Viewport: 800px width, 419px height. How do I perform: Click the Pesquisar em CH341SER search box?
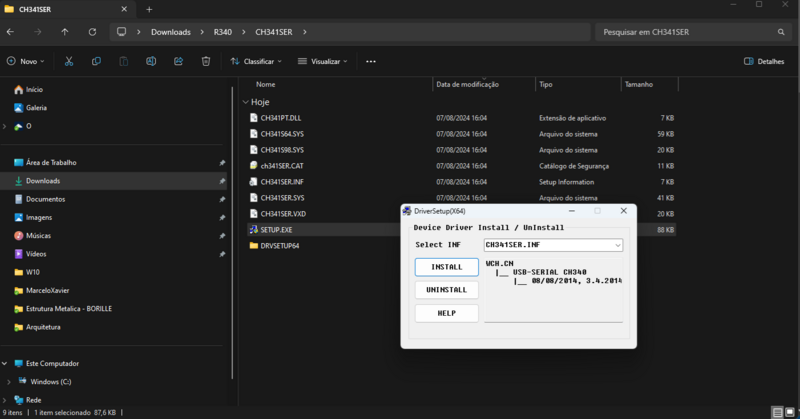693,32
